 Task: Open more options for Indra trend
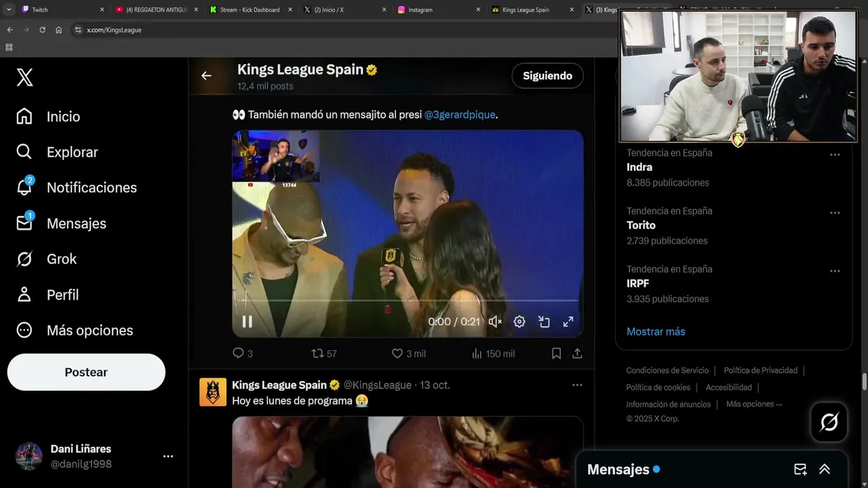click(x=835, y=155)
